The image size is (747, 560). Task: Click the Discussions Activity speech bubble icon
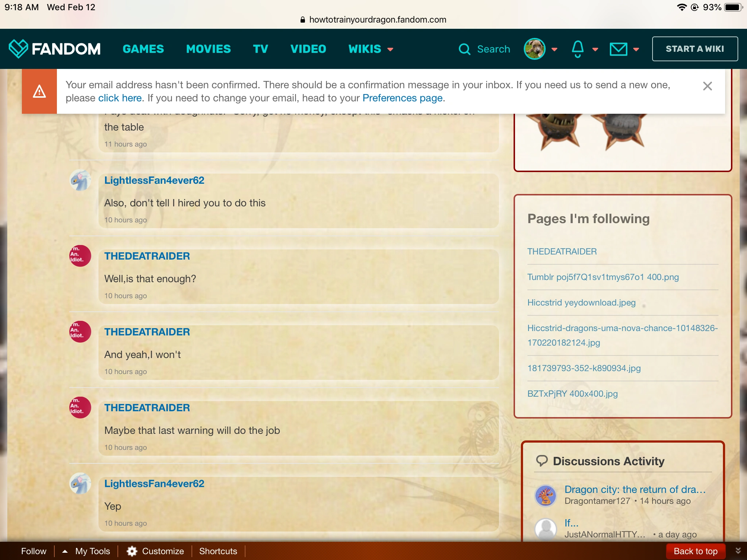[542, 461]
